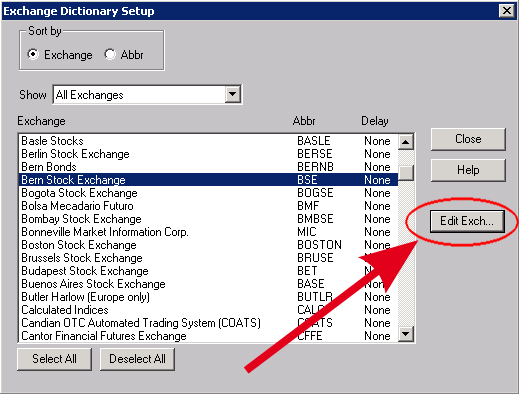Click the BRUSE abbreviation cell
The height and width of the screenshot is (394, 519).
pyautogui.click(x=315, y=258)
